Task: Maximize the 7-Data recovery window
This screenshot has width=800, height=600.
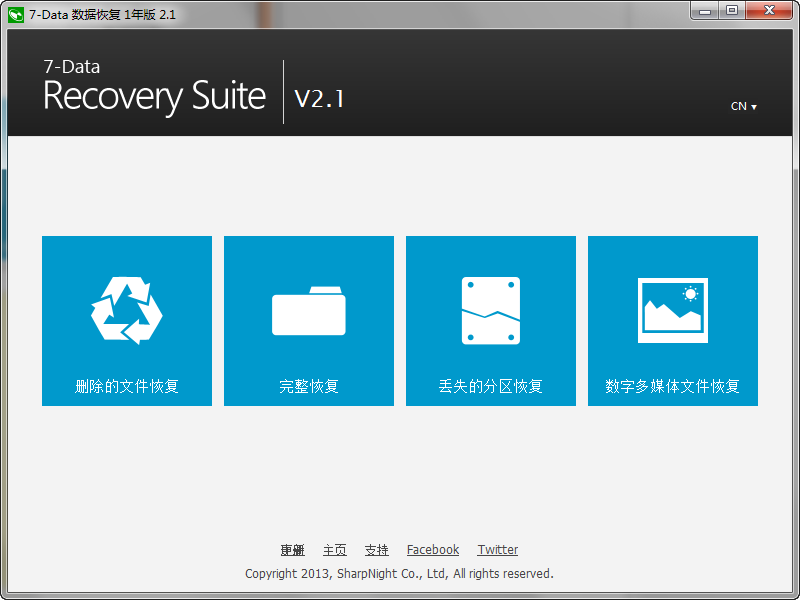Action: [x=732, y=10]
